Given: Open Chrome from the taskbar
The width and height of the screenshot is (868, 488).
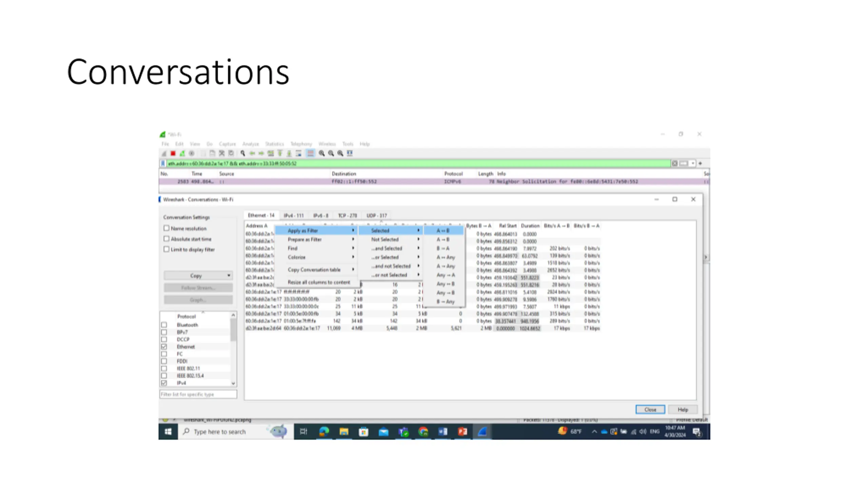Looking at the screenshot, I should click(423, 431).
